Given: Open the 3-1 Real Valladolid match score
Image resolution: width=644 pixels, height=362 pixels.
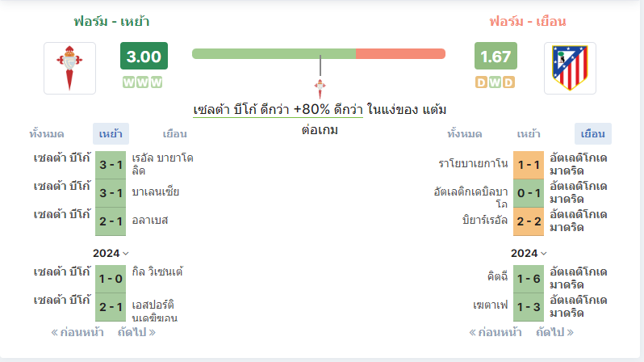Looking at the screenshot, I should [x=111, y=165].
